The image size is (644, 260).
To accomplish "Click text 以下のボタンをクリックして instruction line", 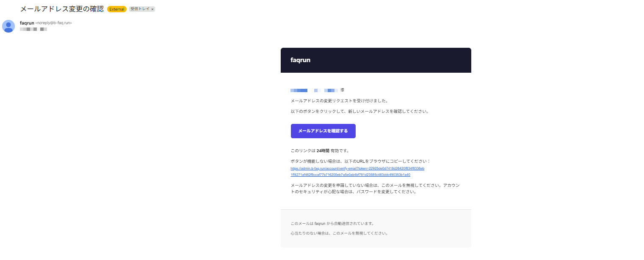I will [360, 112].
